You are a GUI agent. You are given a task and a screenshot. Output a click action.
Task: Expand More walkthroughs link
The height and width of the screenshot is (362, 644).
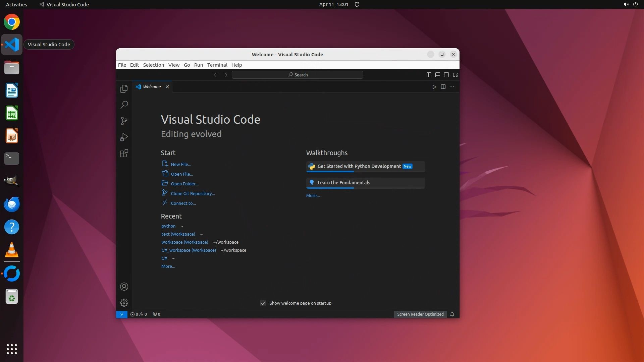click(x=313, y=195)
